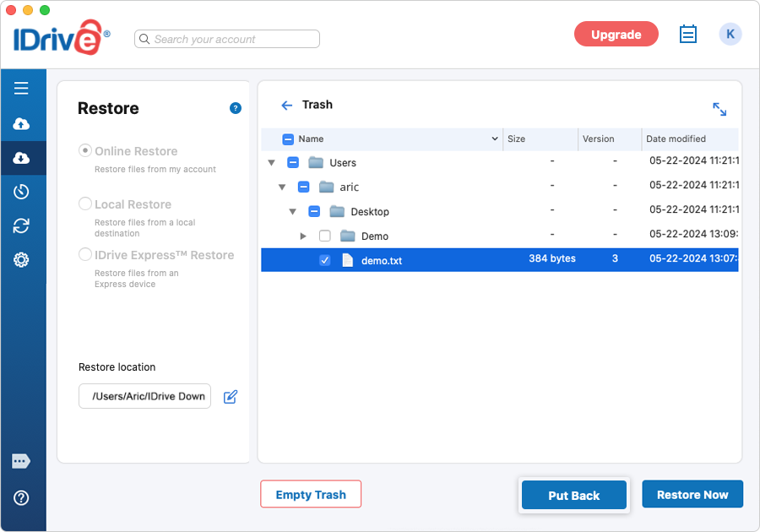Viewport: 760px width, 532px height.
Task: Open the activity log report icon
Action: [x=687, y=34]
